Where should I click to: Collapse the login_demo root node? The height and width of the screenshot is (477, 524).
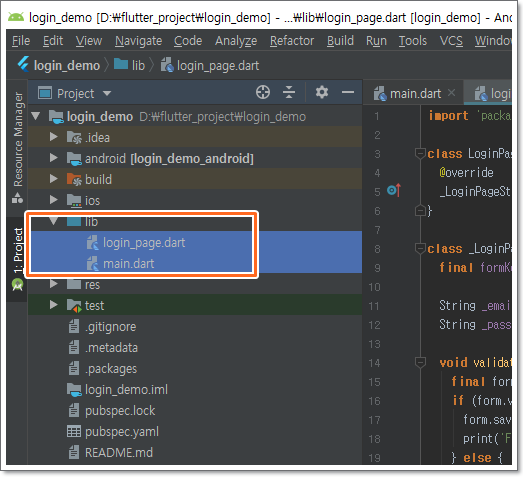click(36, 116)
